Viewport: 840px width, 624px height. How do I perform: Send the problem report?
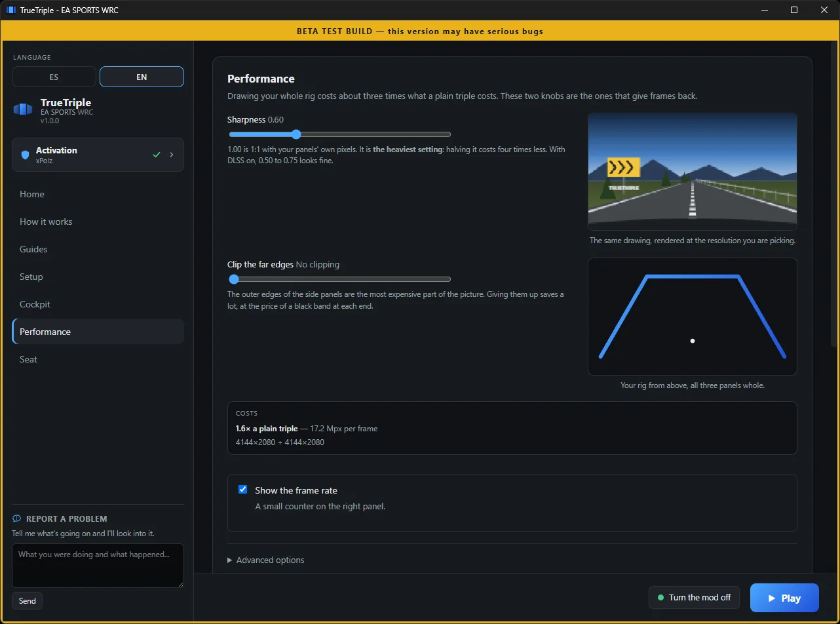28,600
